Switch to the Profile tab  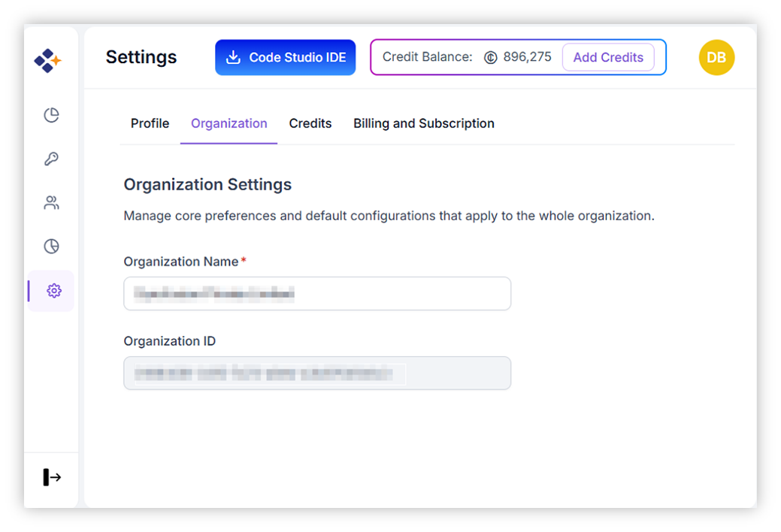coord(150,123)
